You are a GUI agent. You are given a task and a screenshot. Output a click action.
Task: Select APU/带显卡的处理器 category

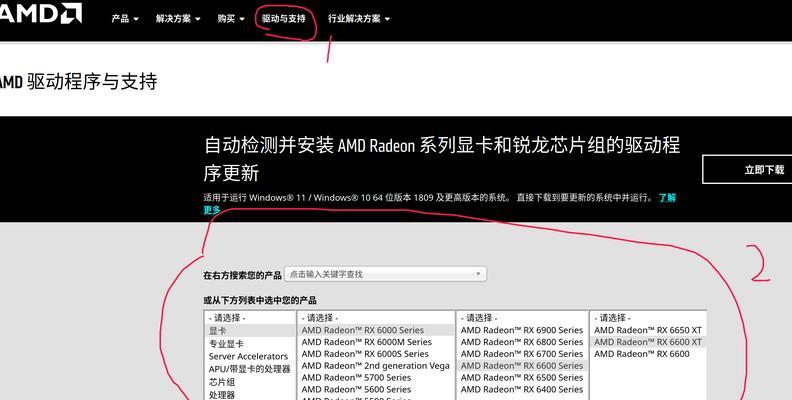point(250,369)
